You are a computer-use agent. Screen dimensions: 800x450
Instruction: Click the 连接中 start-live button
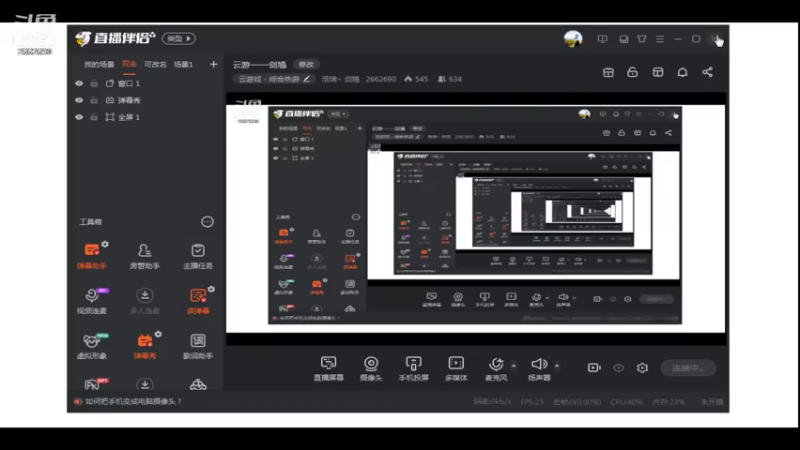pos(688,368)
